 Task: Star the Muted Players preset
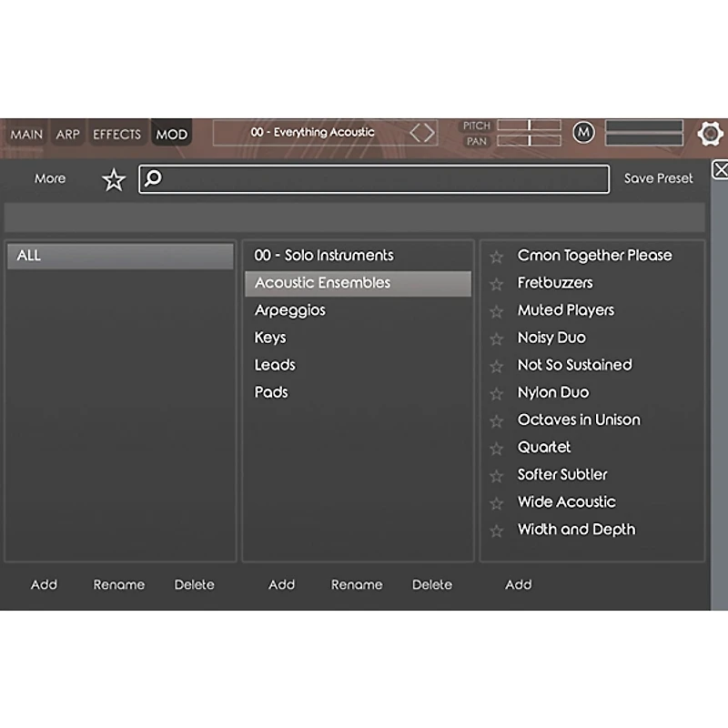[496, 310]
